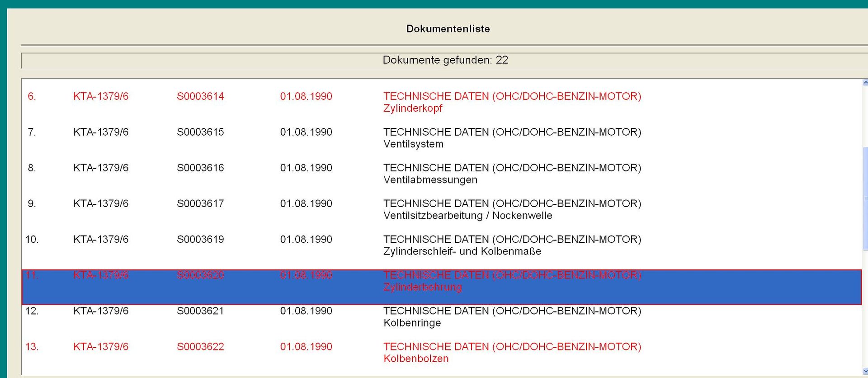
Task: Open the Kolbenringe document
Action: (x=412, y=323)
